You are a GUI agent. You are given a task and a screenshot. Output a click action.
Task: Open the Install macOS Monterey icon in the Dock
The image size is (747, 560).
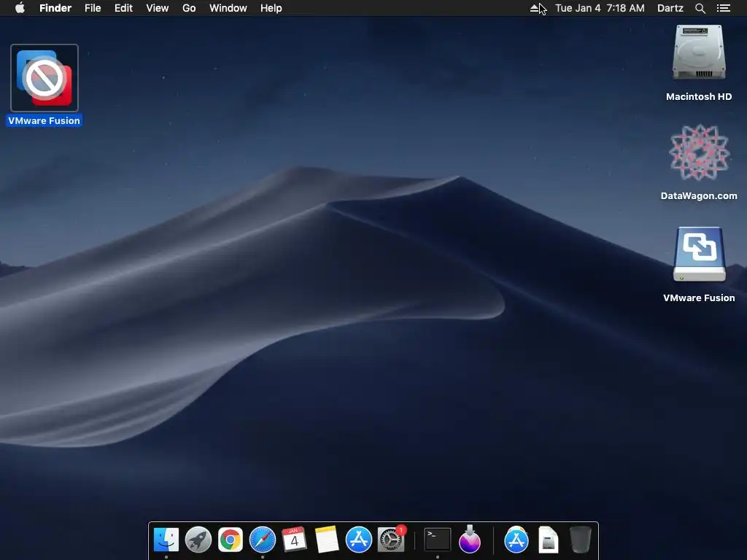pos(470,540)
